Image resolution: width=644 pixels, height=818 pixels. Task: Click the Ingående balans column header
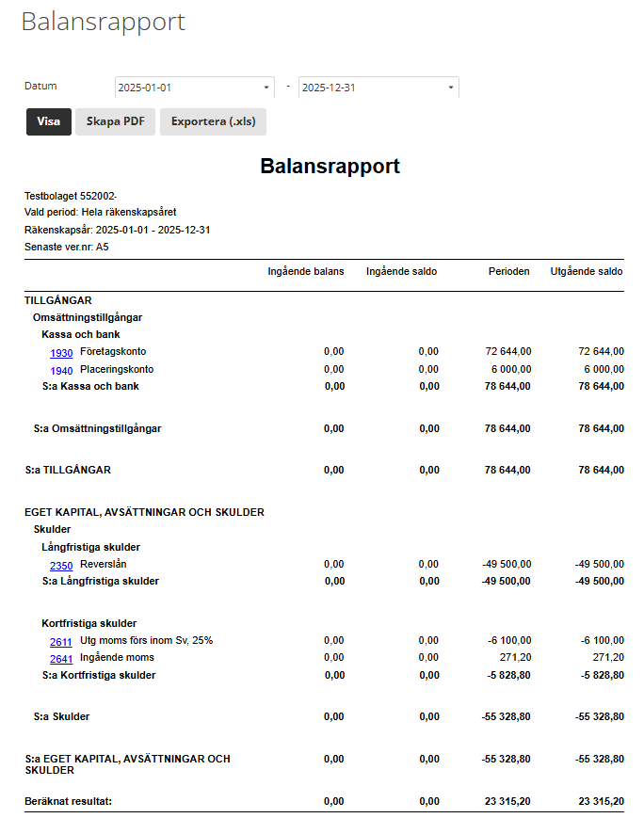point(306,271)
